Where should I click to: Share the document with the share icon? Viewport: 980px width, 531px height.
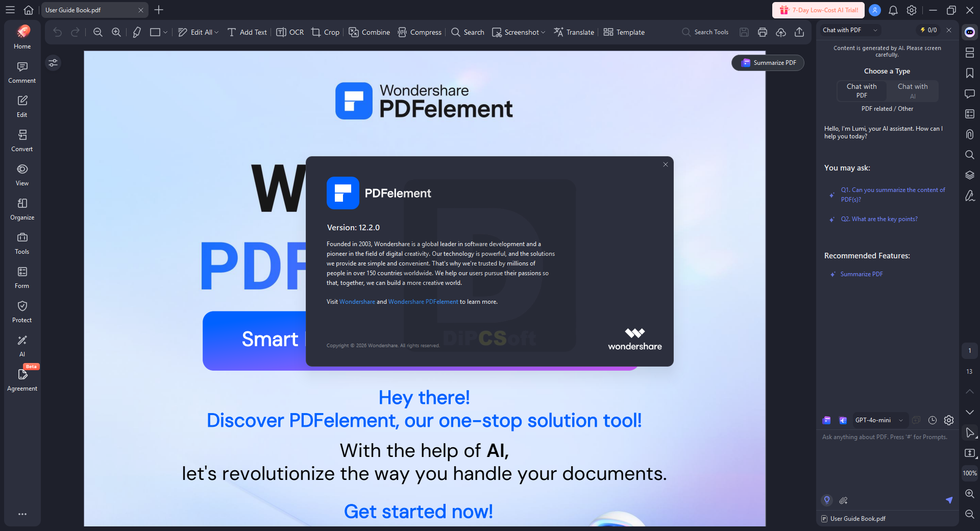coord(799,32)
